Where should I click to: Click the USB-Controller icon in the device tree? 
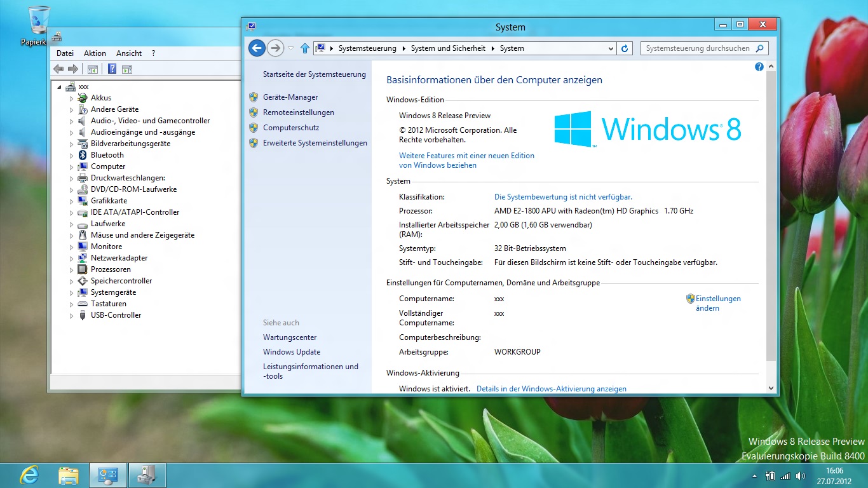tap(83, 315)
